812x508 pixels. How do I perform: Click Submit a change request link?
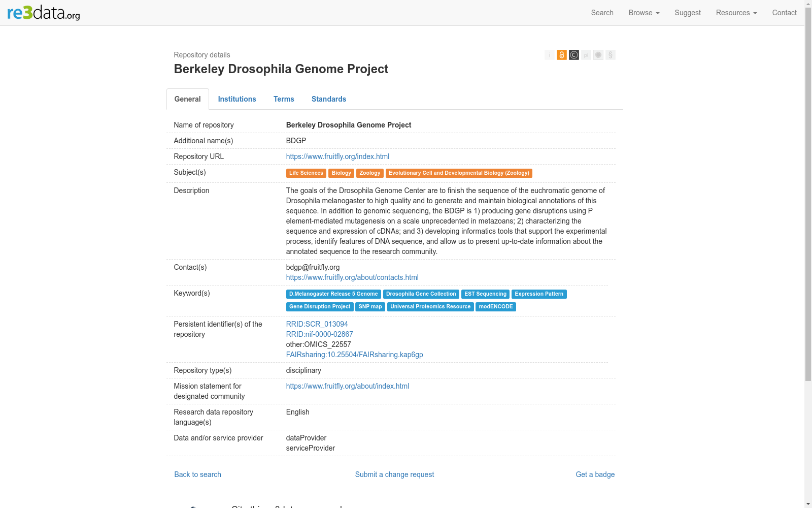coord(394,474)
